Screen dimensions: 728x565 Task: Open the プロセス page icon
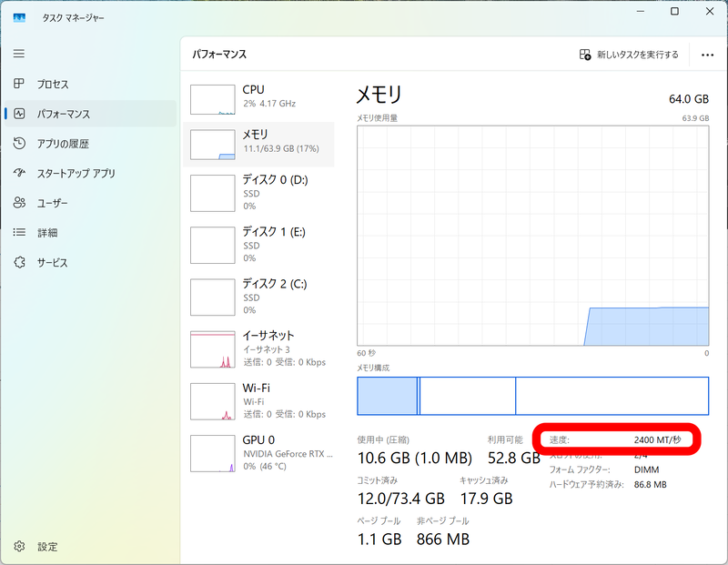coord(18,84)
